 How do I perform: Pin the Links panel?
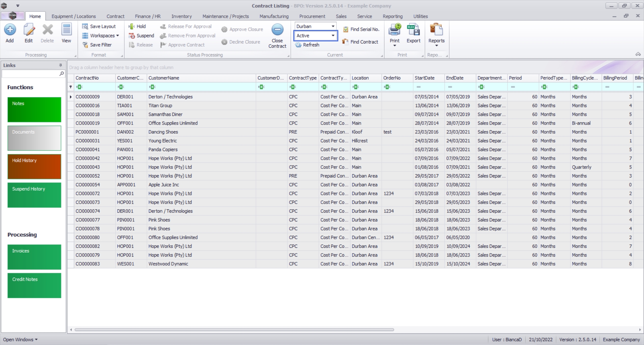click(x=61, y=65)
